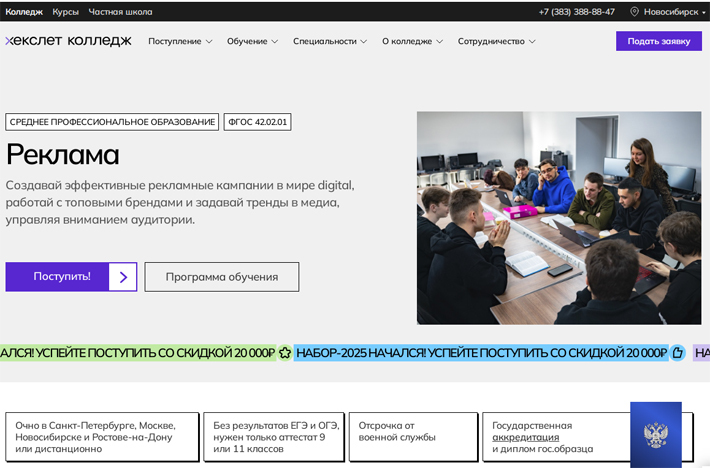Call the phone number +7 (383) 388-88-47
The width and height of the screenshot is (710, 468).
point(576,12)
